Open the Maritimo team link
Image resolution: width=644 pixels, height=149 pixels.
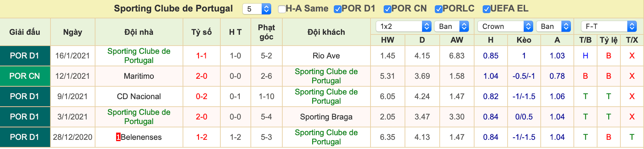pos(139,76)
